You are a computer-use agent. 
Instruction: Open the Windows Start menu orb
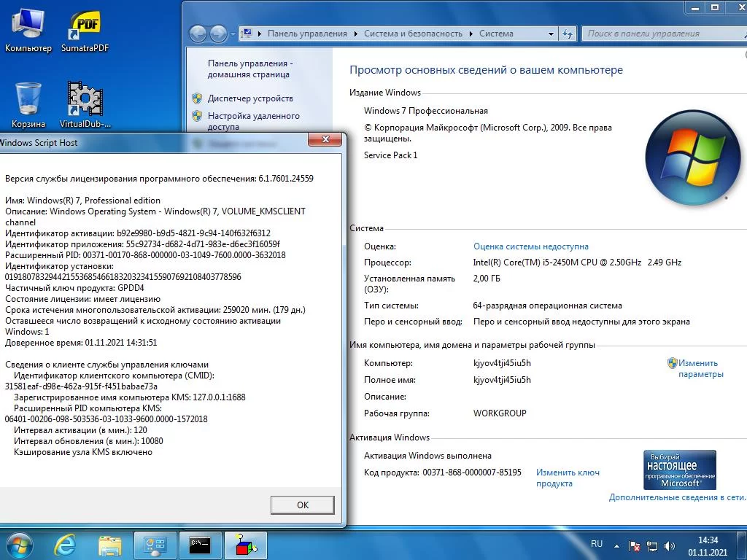point(20,544)
